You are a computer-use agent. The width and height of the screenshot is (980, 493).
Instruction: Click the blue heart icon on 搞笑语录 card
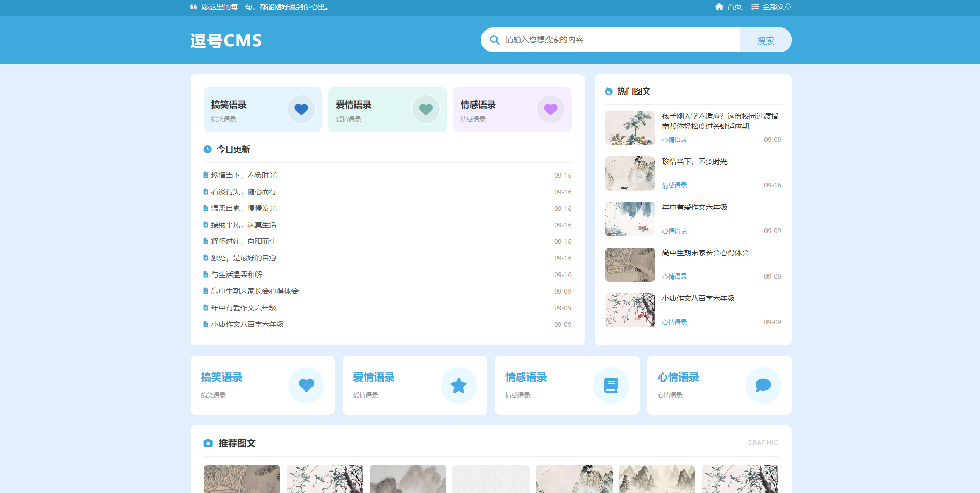[x=301, y=109]
